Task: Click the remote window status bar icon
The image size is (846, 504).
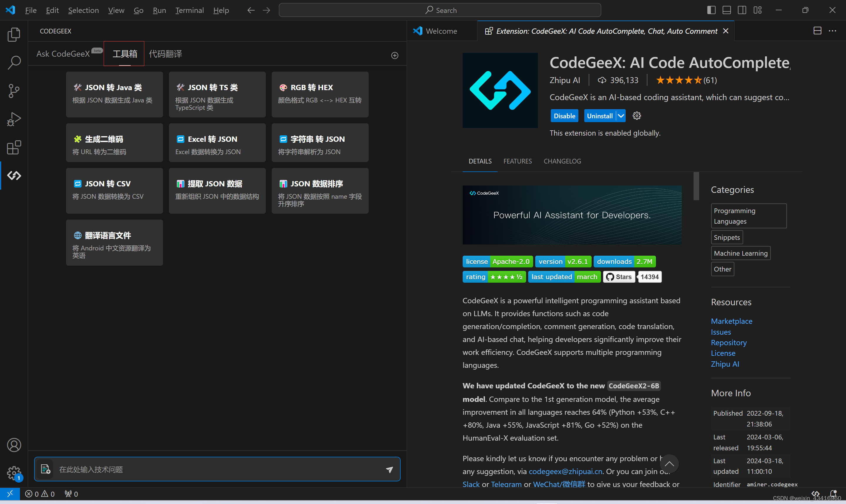Action: tap(10, 493)
